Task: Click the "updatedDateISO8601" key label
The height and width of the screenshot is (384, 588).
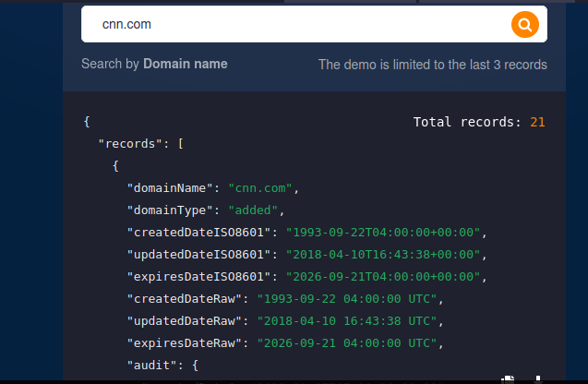Action: 198,254
